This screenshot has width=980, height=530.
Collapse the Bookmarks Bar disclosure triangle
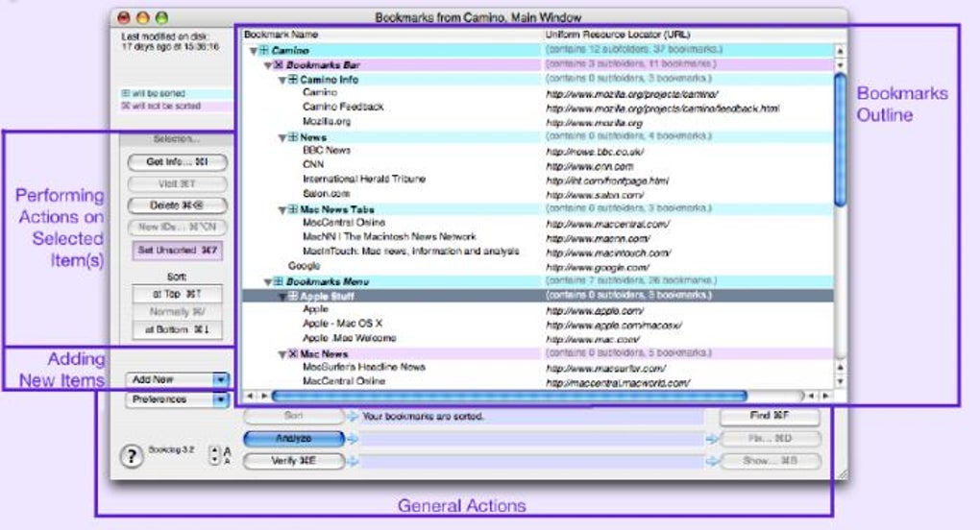pyautogui.click(x=267, y=65)
